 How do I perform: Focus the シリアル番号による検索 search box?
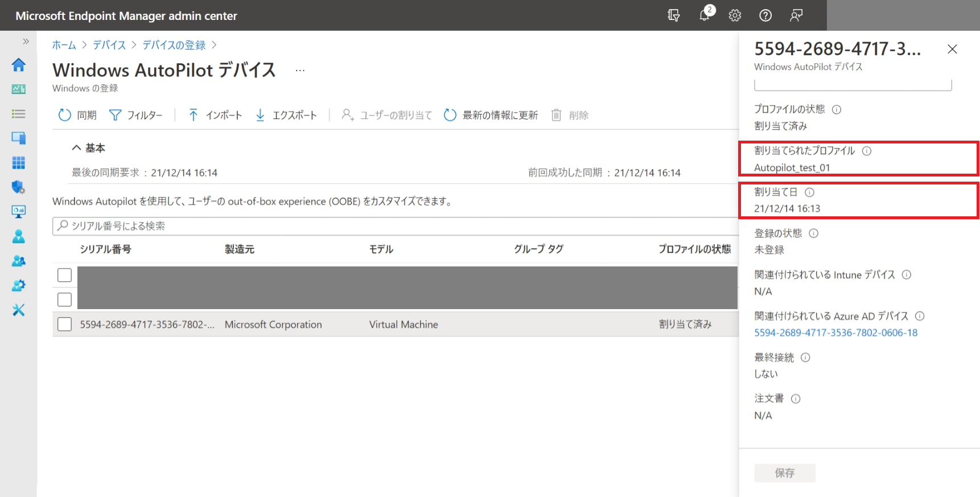point(396,226)
